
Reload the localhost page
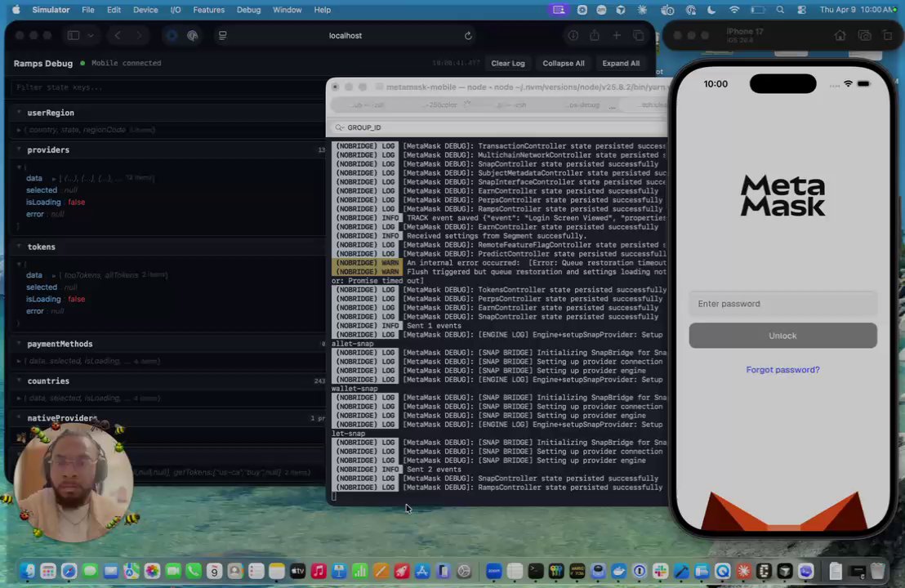(x=468, y=36)
